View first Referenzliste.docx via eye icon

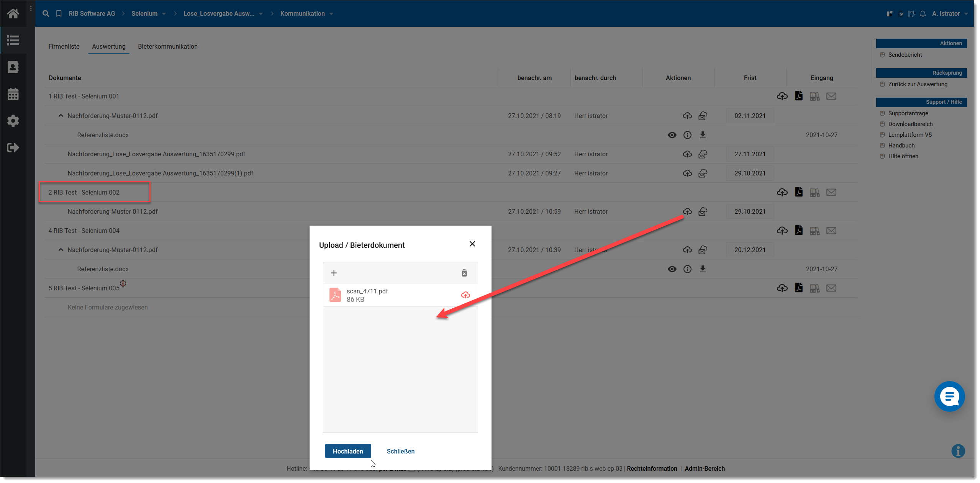tap(672, 135)
